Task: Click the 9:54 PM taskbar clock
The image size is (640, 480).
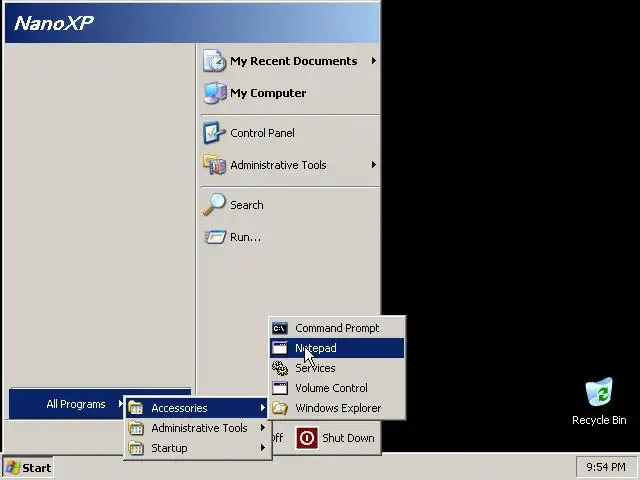Action: coord(606,467)
